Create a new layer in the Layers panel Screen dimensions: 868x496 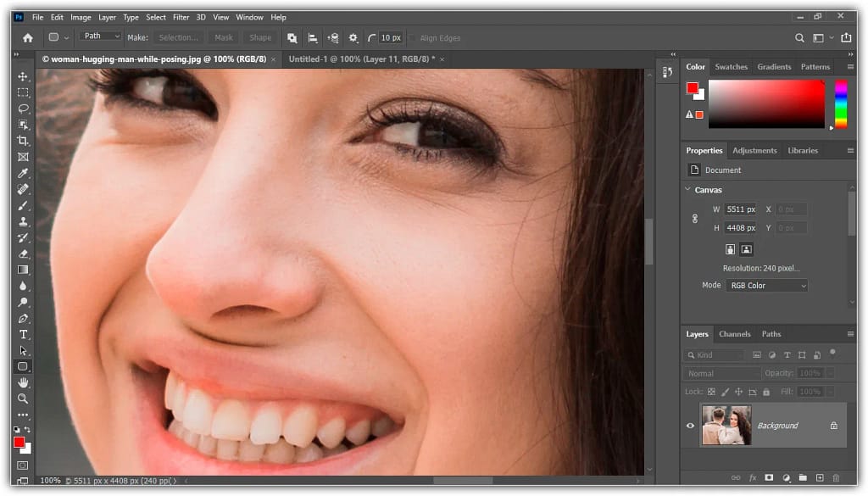click(x=821, y=477)
